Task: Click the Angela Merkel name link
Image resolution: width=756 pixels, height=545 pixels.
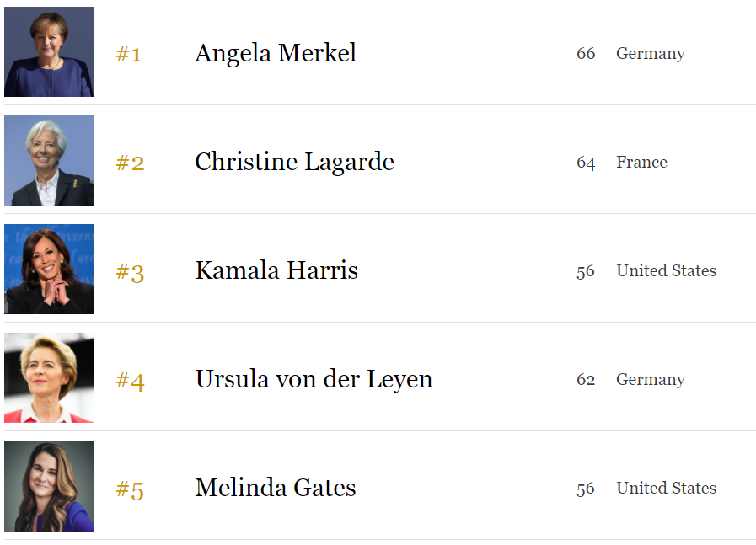Action: 276,53
